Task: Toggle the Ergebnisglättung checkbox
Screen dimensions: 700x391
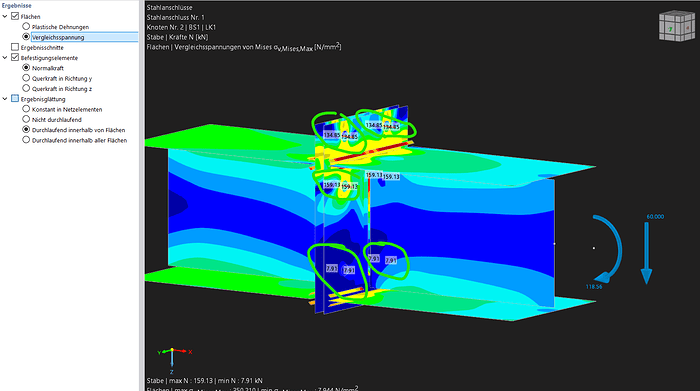Action: (x=15, y=99)
